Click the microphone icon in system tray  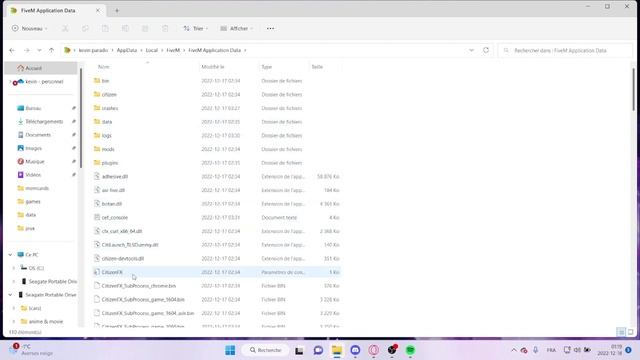[536, 350]
